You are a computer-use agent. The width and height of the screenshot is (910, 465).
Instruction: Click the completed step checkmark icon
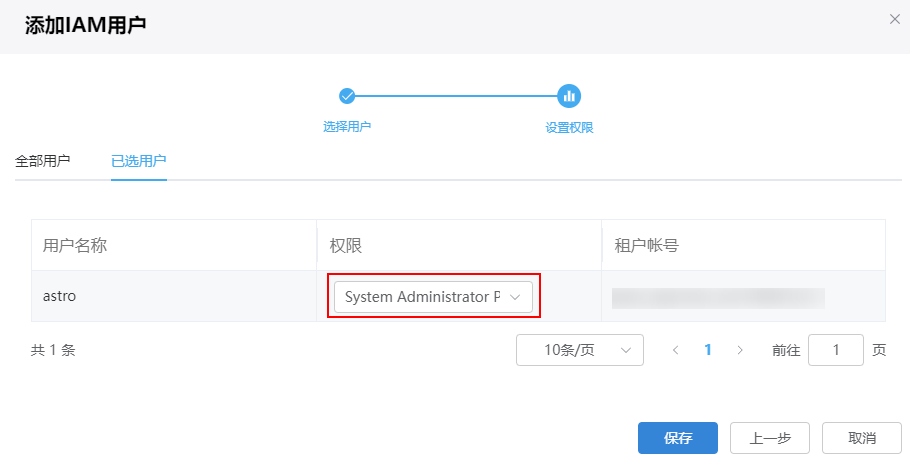pyautogui.click(x=347, y=96)
